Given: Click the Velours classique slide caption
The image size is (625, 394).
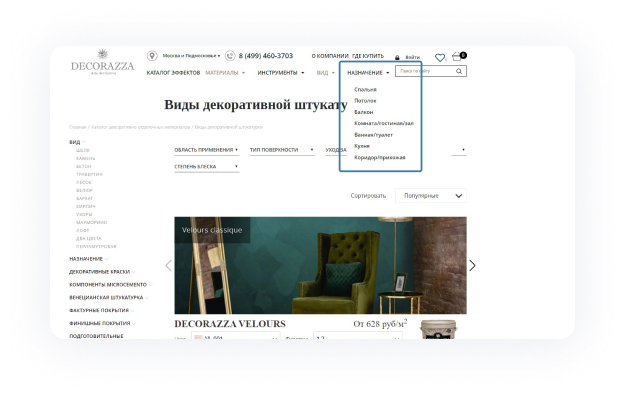Looking at the screenshot, I should 212,230.
